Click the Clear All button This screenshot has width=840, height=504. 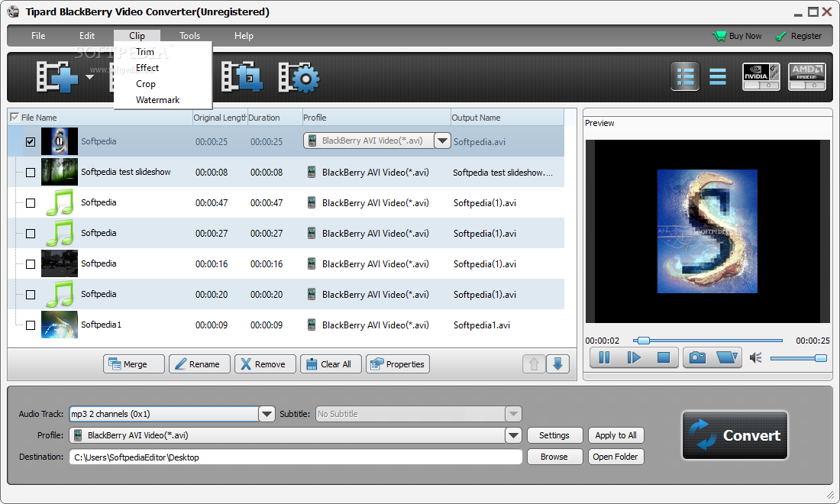point(331,364)
